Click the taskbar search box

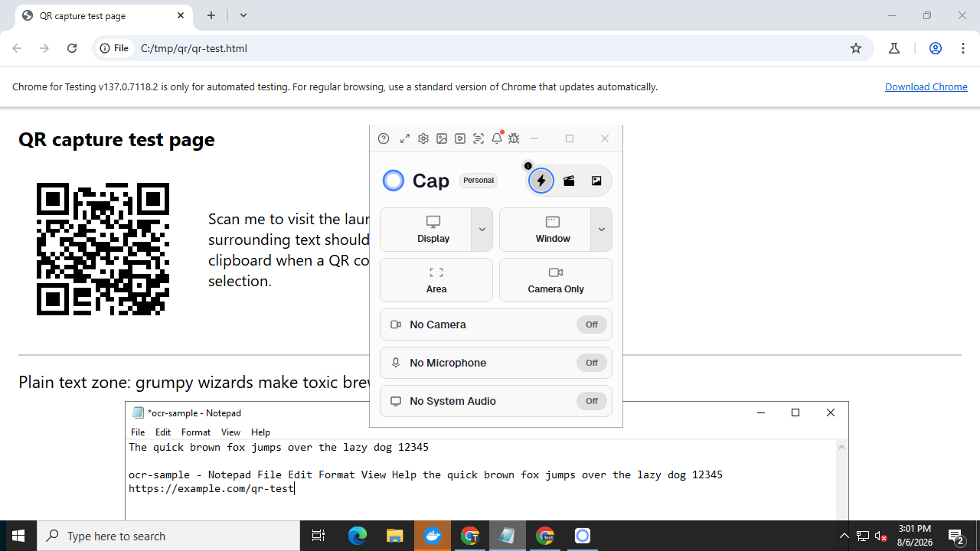168,536
